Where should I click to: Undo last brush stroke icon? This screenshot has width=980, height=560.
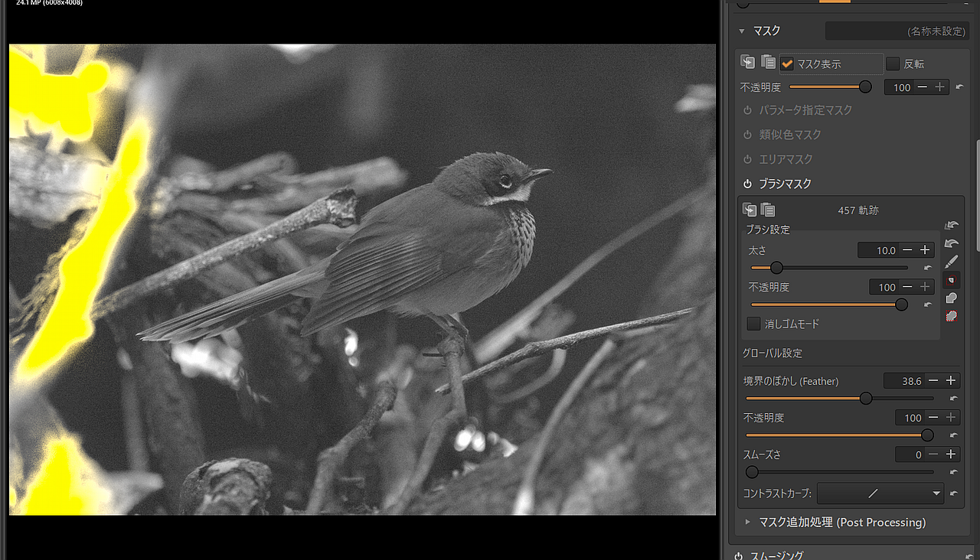pos(952,243)
